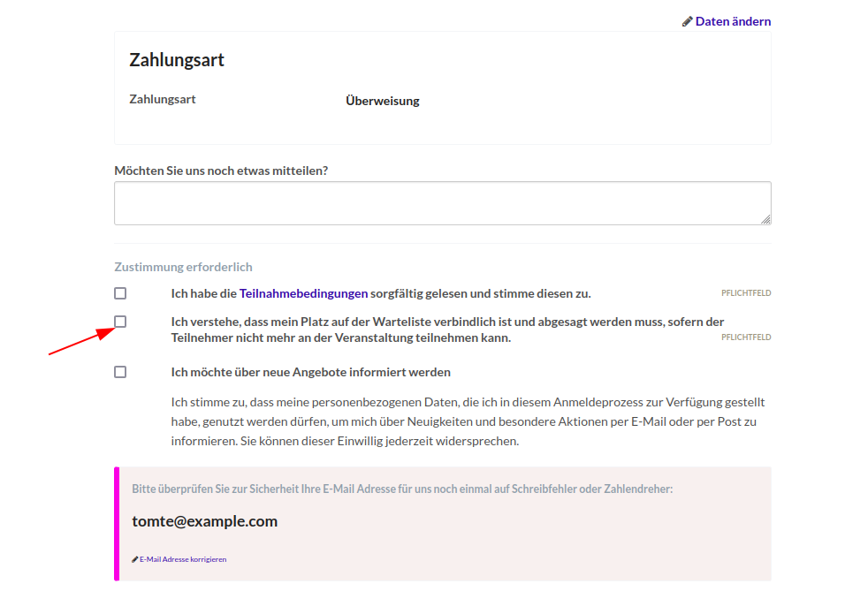Image resolution: width=868 pixels, height=614 pixels.
Task: Select the tomte@example.com email text
Action: (x=205, y=521)
